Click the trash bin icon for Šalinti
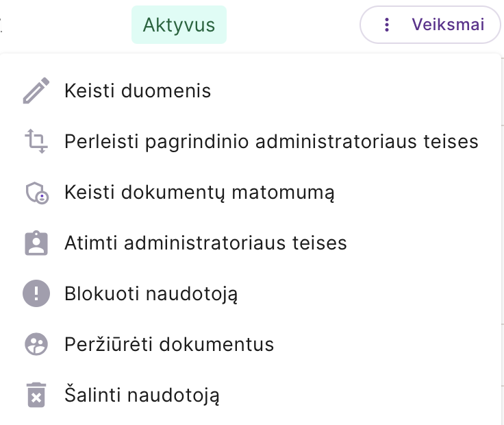 point(36,395)
